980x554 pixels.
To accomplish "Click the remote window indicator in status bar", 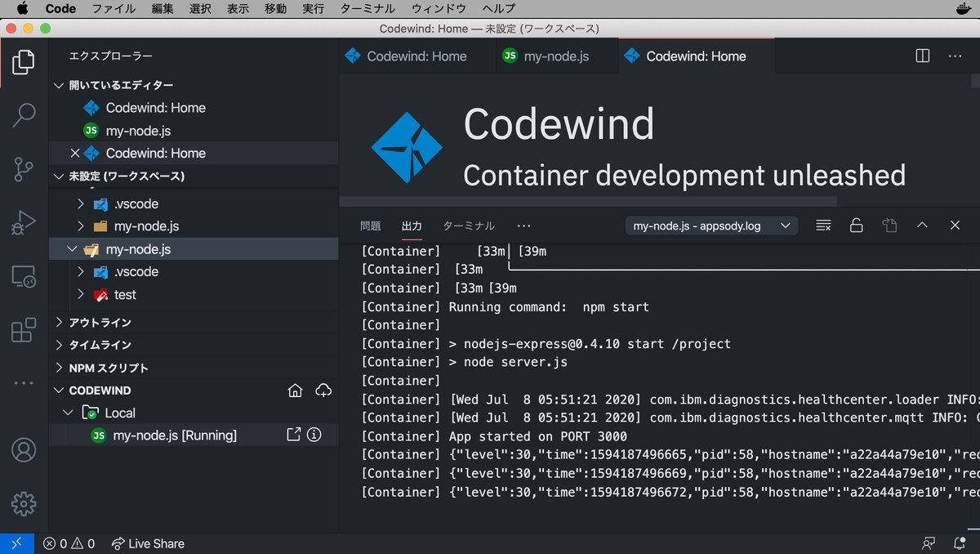I will tap(17, 543).
